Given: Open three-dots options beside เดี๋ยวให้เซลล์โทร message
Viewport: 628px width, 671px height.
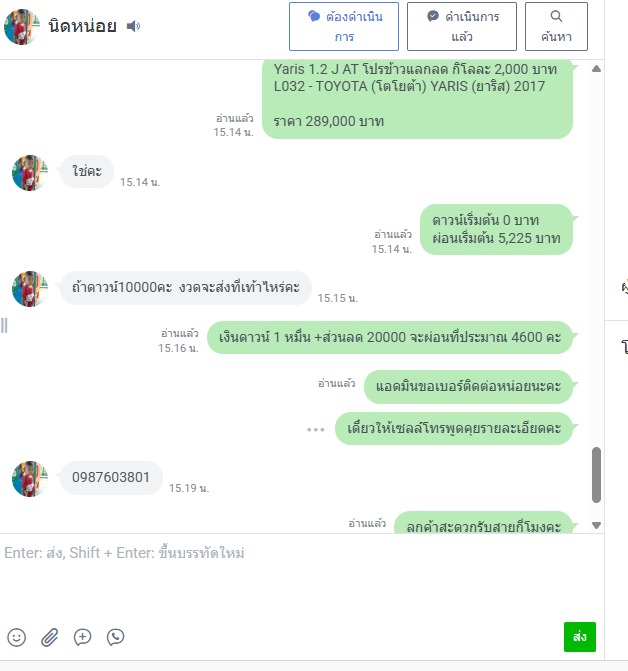Looking at the screenshot, I should [x=316, y=429].
